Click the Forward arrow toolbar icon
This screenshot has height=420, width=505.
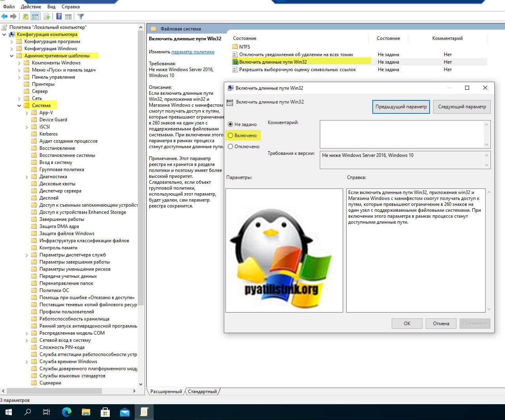click(13, 16)
